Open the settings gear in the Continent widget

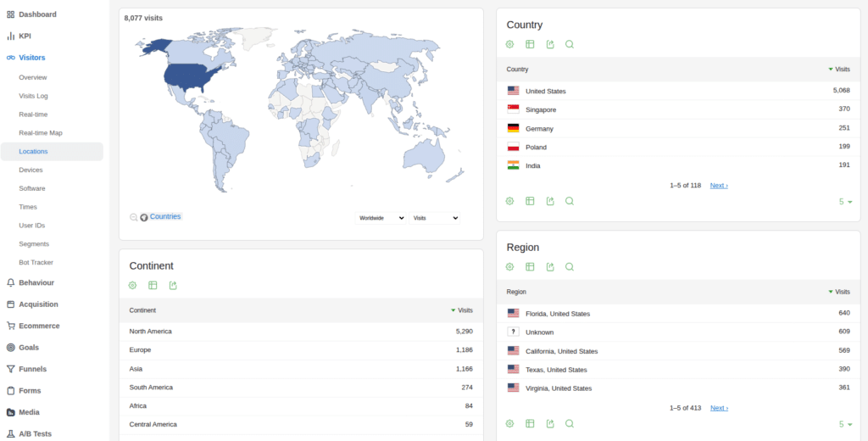click(x=132, y=285)
